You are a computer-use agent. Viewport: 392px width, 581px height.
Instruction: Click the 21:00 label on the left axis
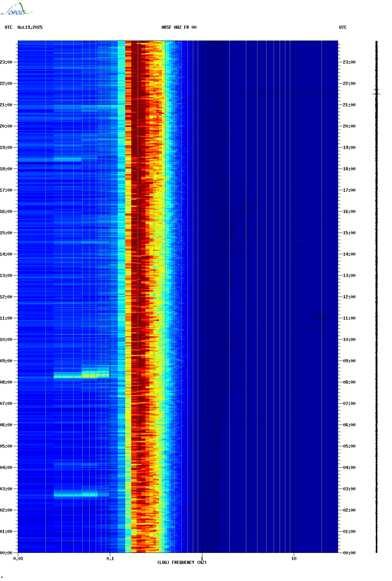(6, 105)
